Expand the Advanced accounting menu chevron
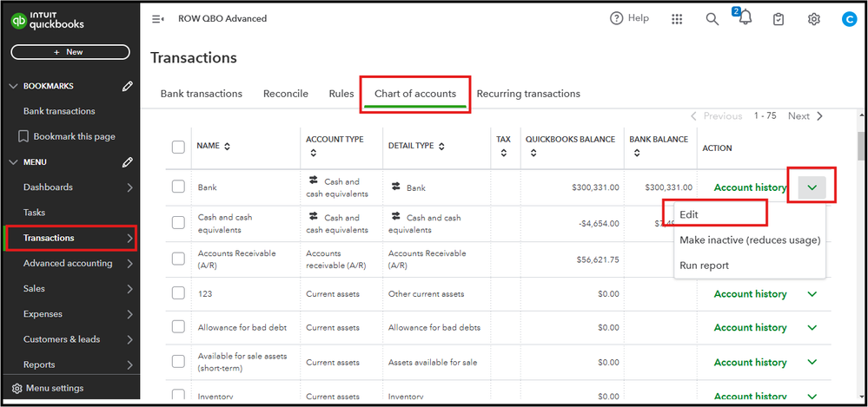 pos(129,263)
